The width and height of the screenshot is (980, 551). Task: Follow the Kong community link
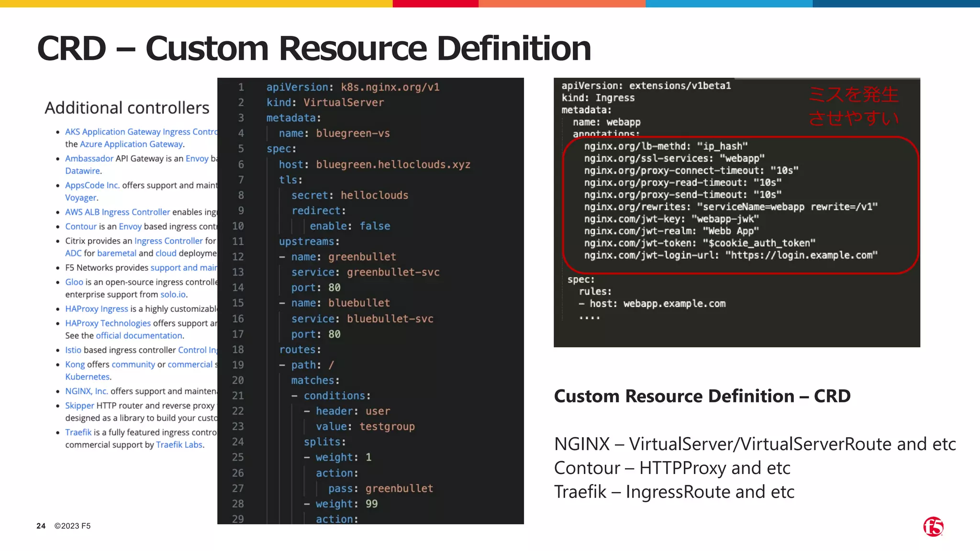(x=134, y=364)
